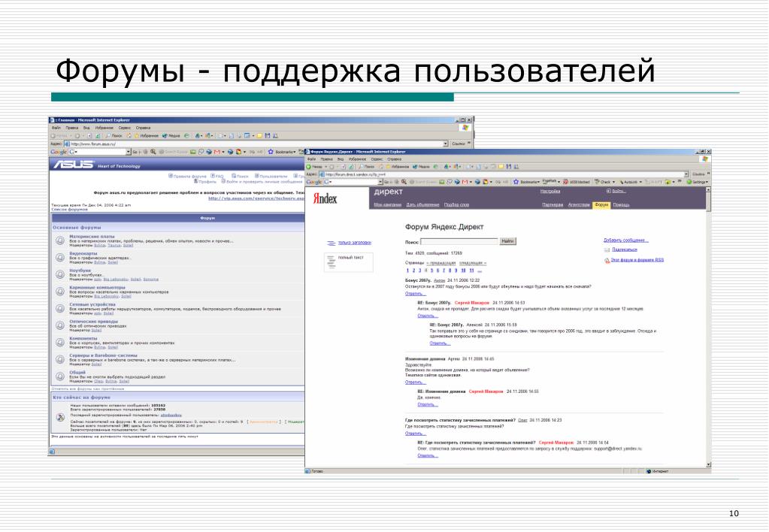Open Видеокарты forum

83,253
